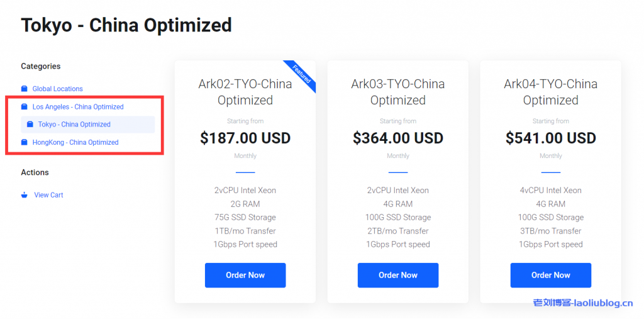The image size is (644, 319).
Task: Click the Ark02-TYO-China Optimized plan title
Action: point(245,92)
